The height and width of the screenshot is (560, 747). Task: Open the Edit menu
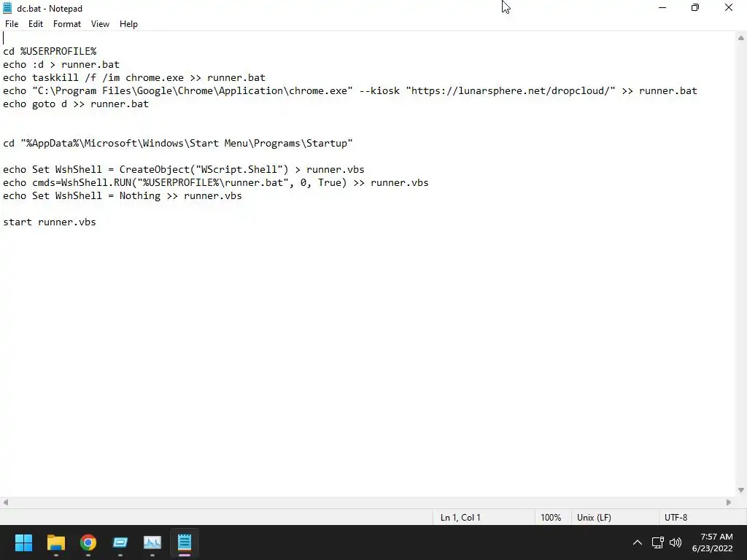[x=35, y=24]
